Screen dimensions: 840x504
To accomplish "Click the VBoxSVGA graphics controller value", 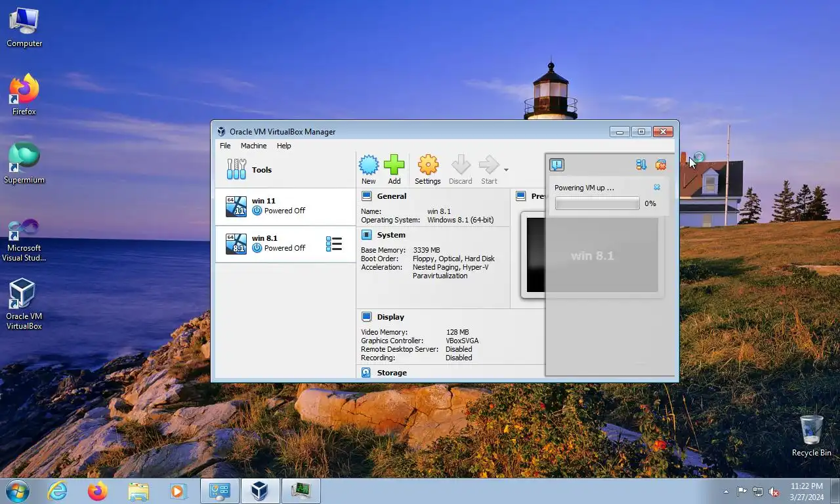I will pyautogui.click(x=462, y=341).
